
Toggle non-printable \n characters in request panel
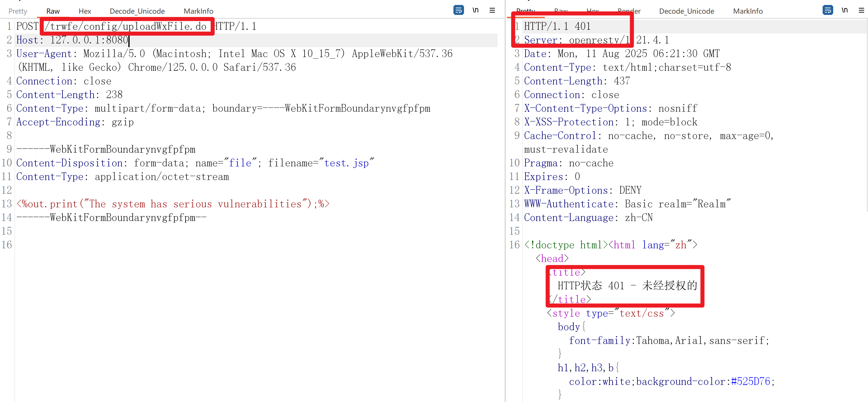pyautogui.click(x=475, y=10)
